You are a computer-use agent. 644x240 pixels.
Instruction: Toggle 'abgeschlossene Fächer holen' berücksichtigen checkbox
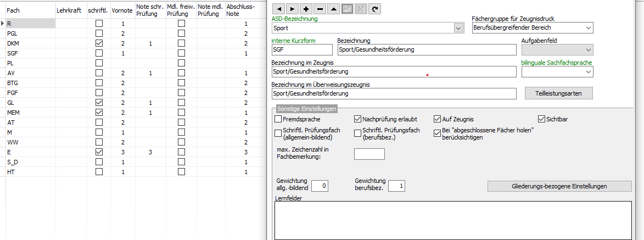(438, 133)
